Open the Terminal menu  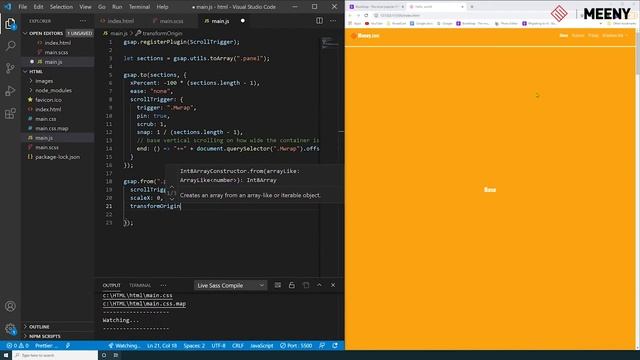139,7
